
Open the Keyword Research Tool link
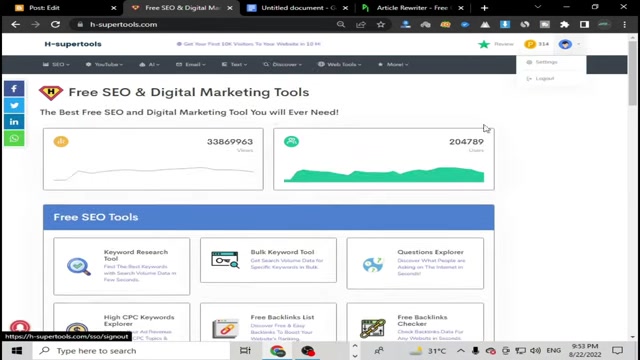[136, 255]
